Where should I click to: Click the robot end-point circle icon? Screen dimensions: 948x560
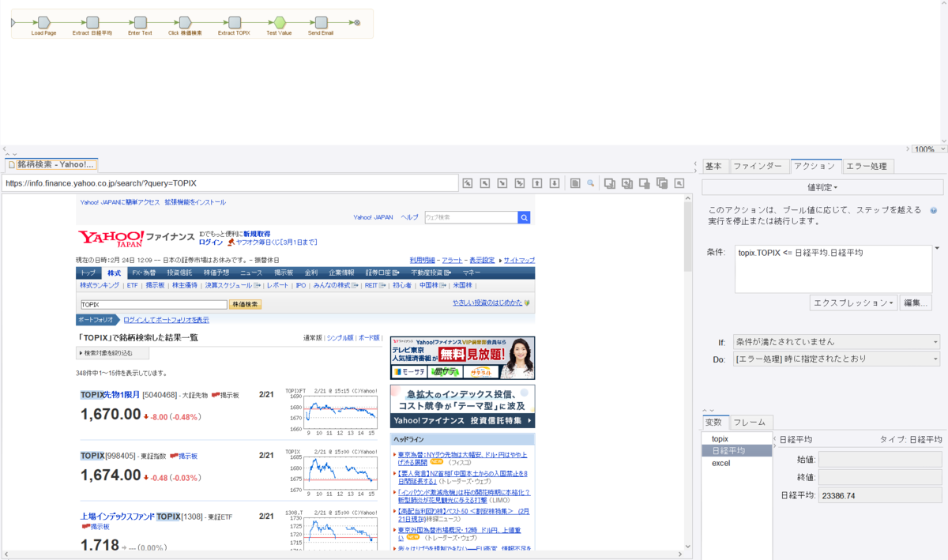coord(357,23)
